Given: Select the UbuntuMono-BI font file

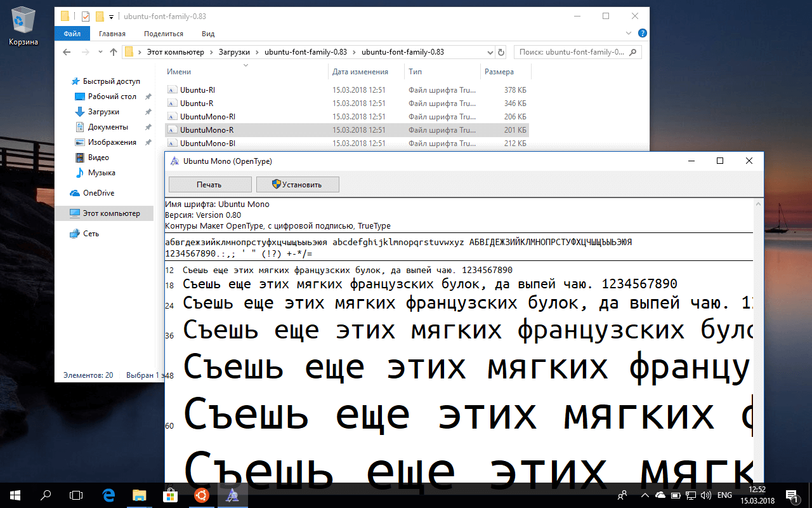Looking at the screenshot, I should point(209,144).
